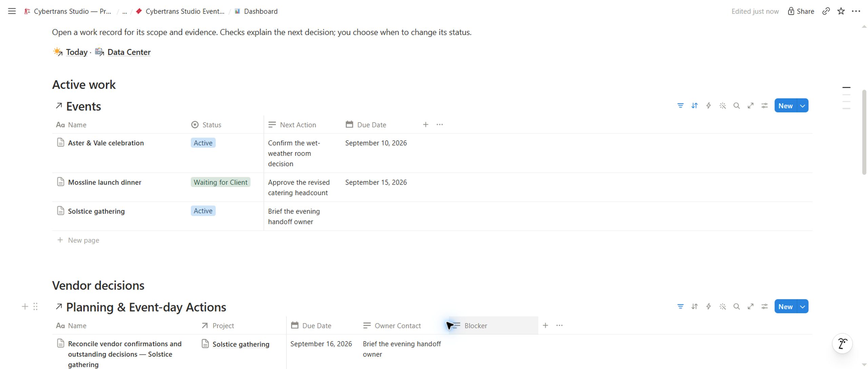Open Planning & Event-day Actions view settings icon
Viewport: 868px width, 369px height.
click(x=765, y=307)
